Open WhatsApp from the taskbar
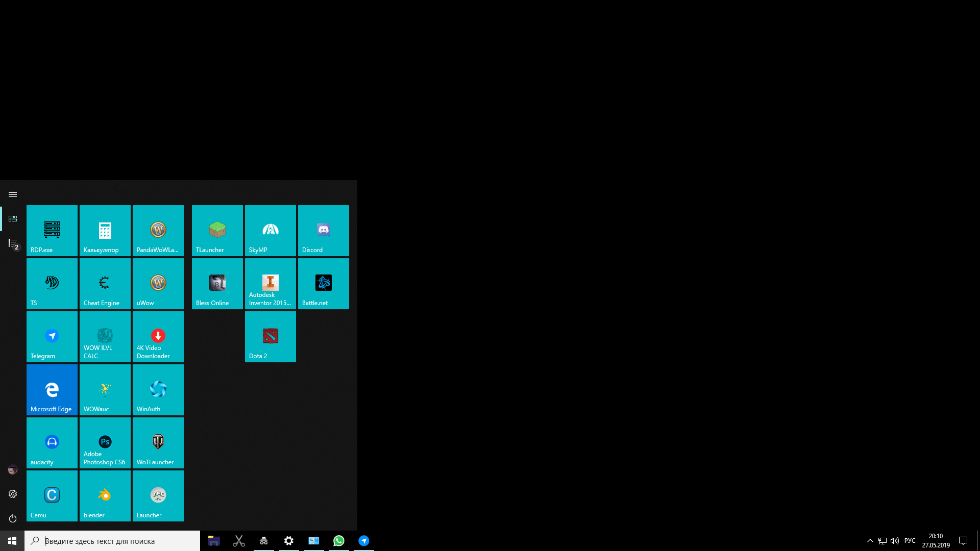Screen dimensions: 980x551 [x=339, y=541]
